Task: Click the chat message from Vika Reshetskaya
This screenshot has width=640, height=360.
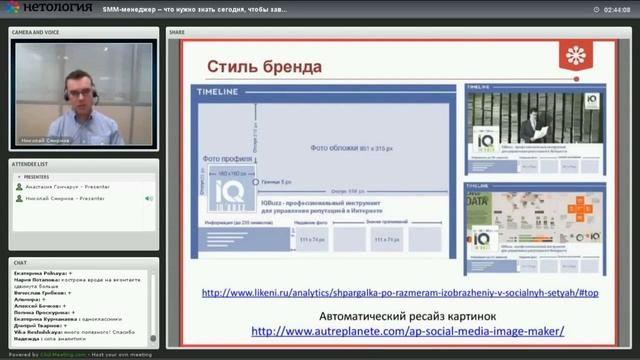Action: tap(74, 332)
